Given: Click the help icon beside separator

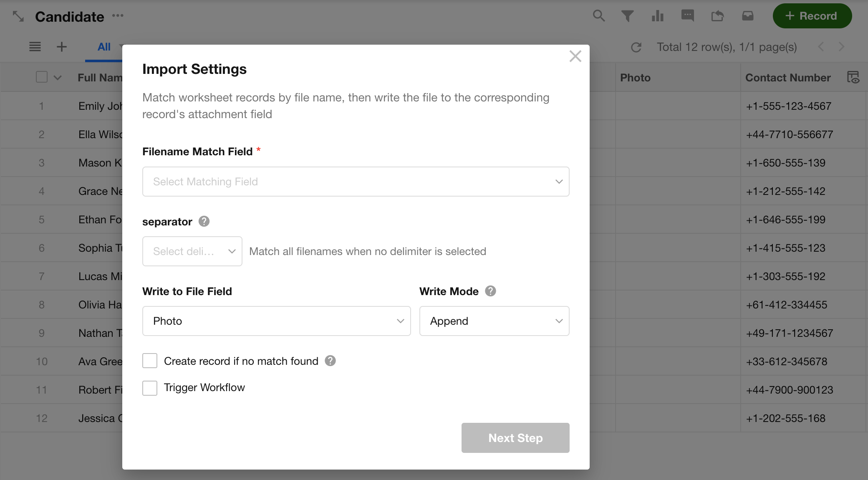Looking at the screenshot, I should point(204,221).
